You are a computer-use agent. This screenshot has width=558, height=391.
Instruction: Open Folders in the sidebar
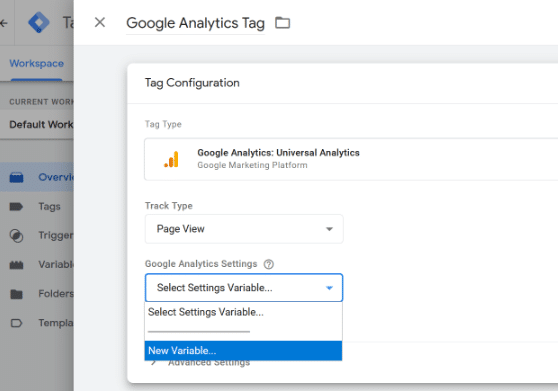[x=37, y=294]
